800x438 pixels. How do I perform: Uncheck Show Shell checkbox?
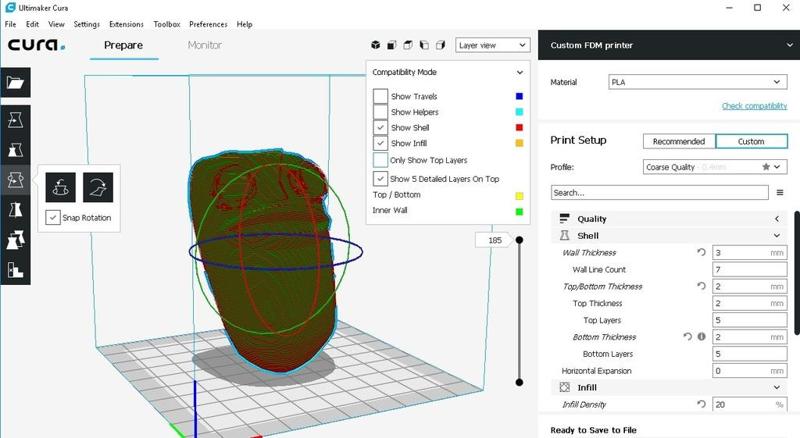tap(380, 128)
